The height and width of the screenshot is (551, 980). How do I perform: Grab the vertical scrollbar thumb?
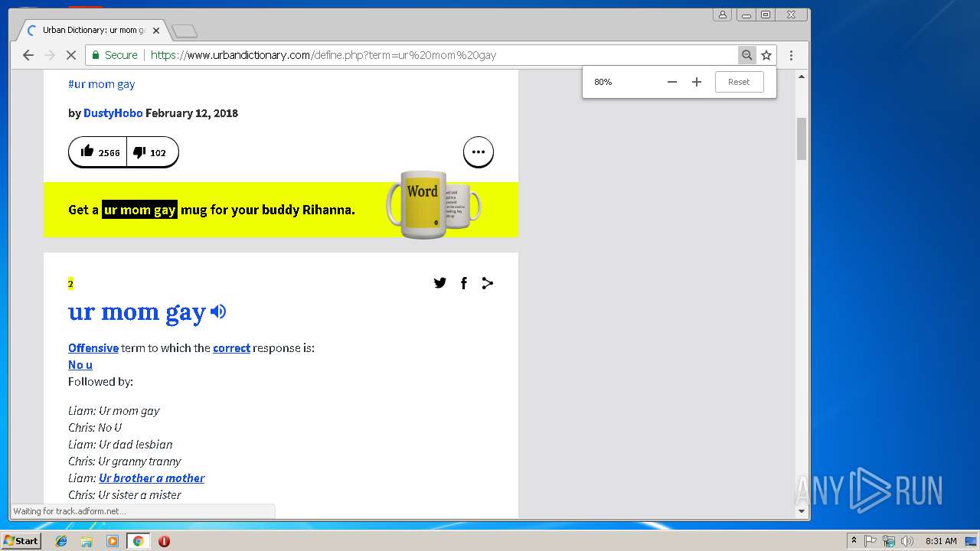(x=802, y=139)
